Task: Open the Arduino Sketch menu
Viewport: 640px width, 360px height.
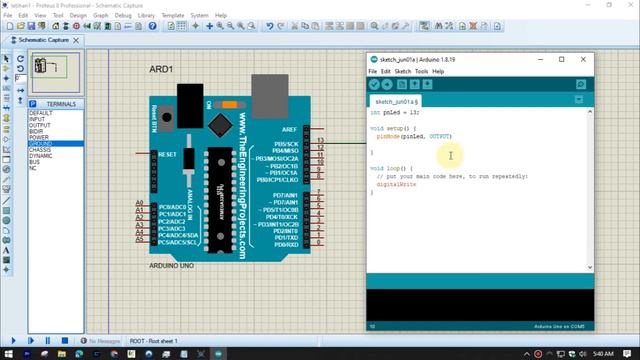Action: (x=402, y=71)
